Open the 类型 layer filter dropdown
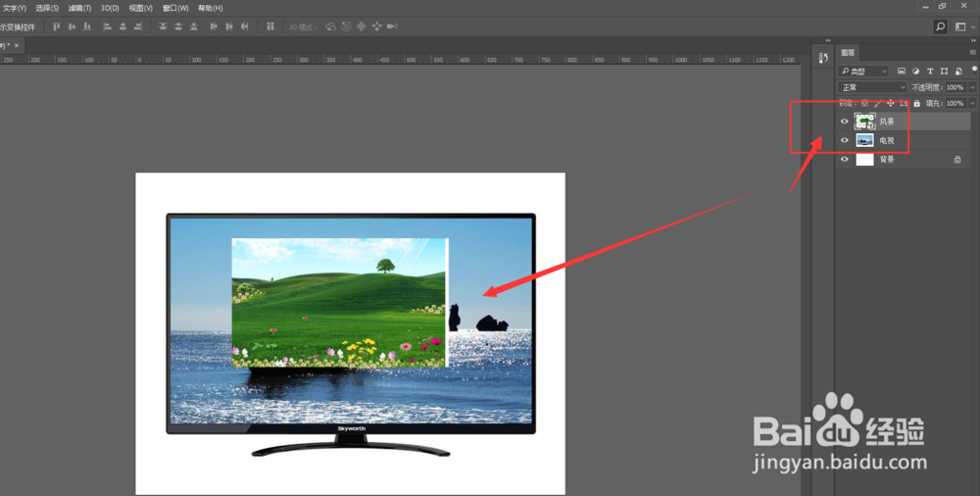The width and height of the screenshot is (980, 496). pyautogui.click(x=863, y=72)
